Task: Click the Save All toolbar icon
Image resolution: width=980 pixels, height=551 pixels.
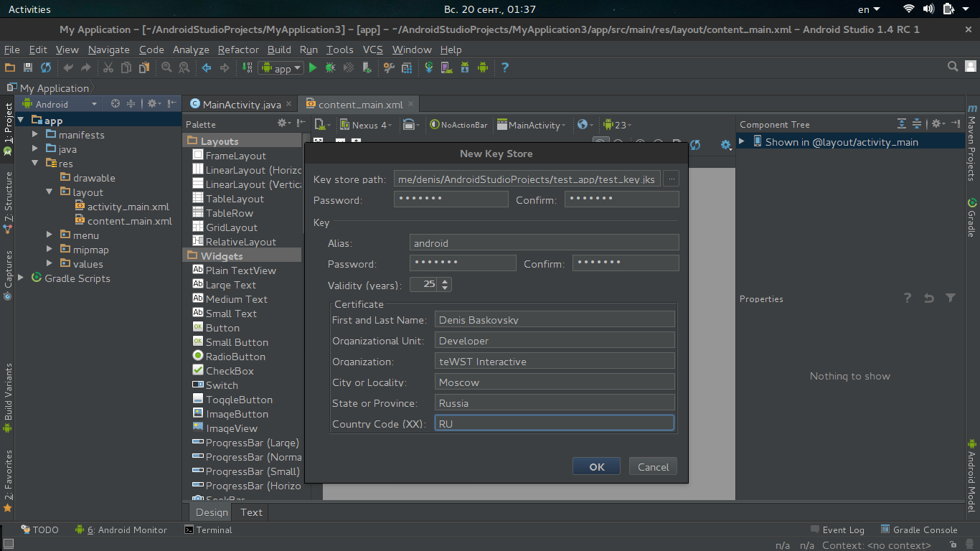Action: point(28,67)
